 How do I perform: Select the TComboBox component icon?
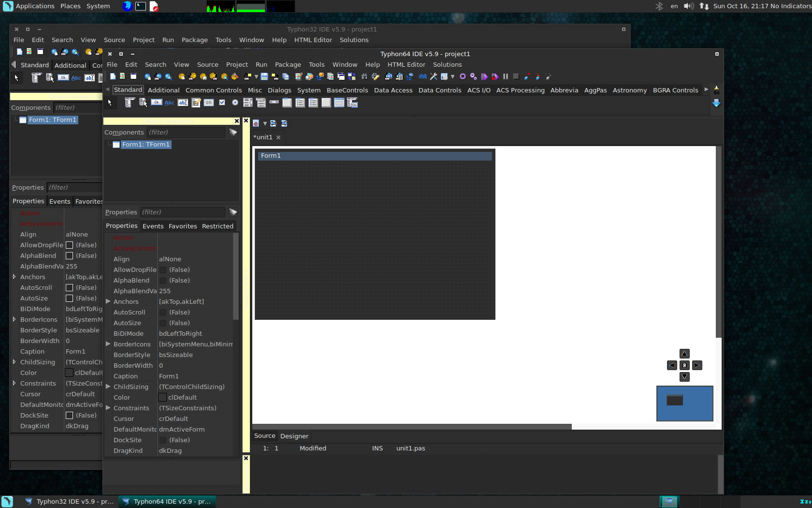coord(261,103)
